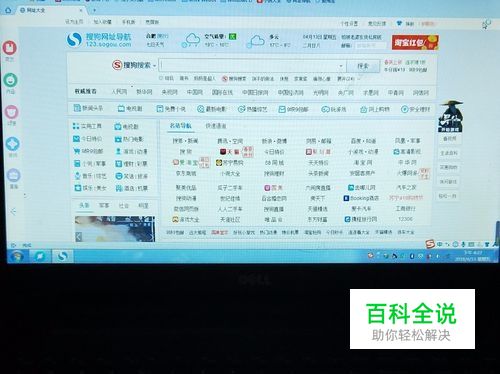Open the 58同城 site link

point(274,163)
